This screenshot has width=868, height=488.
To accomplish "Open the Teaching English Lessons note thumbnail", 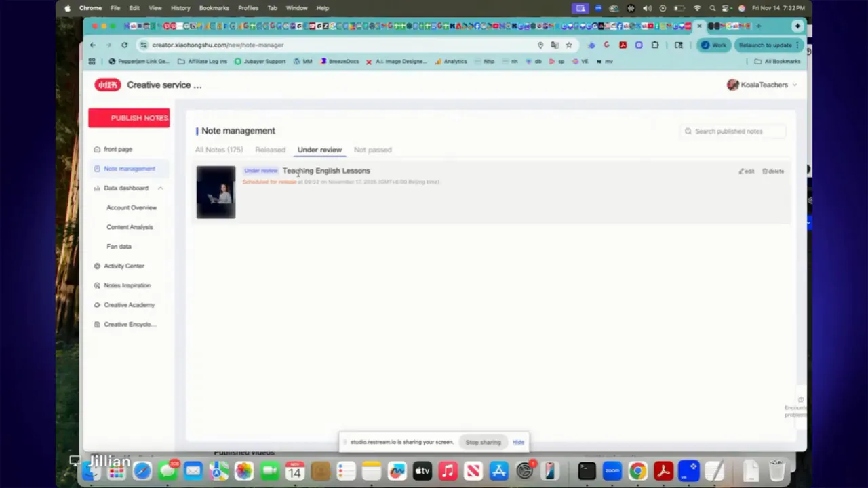I will (x=216, y=192).
